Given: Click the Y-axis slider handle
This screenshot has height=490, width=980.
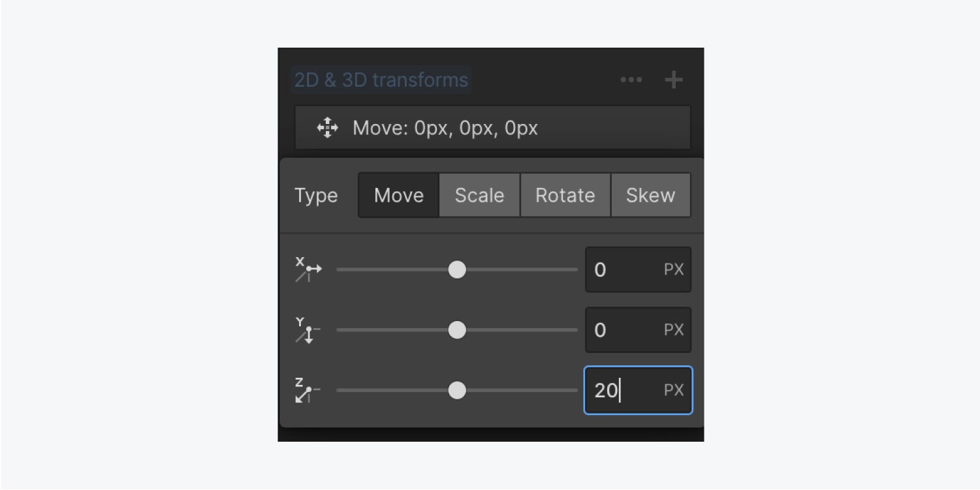Looking at the screenshot, I should click(x=457, y=330).
